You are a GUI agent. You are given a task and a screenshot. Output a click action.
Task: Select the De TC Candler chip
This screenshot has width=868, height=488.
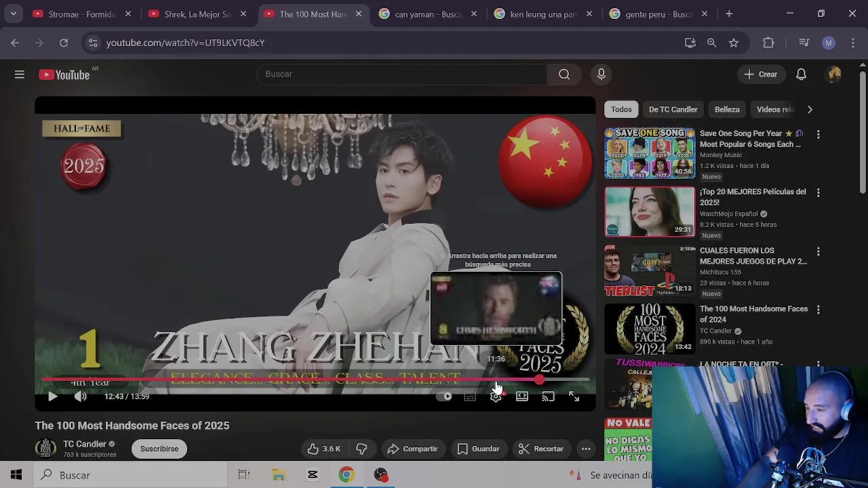673,109
